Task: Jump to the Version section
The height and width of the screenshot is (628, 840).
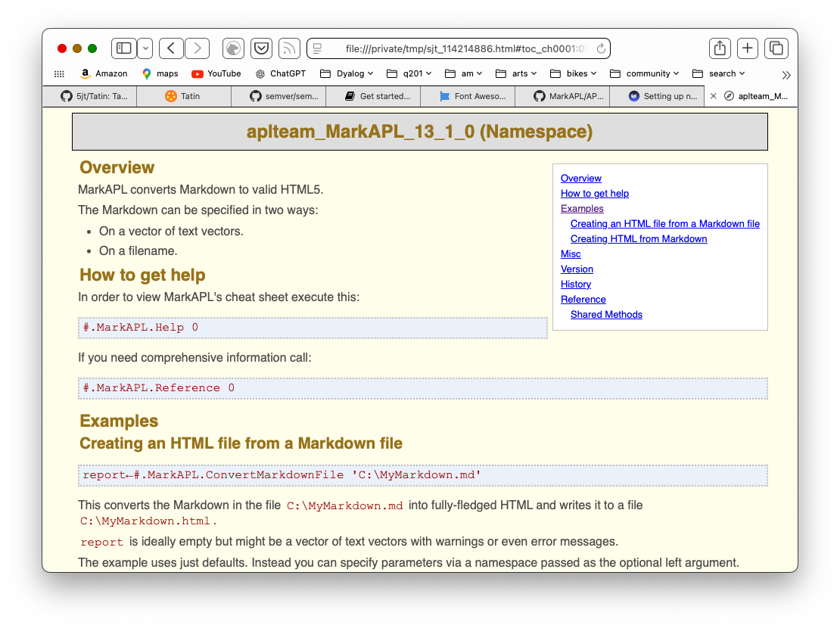Action: [577, 269]
